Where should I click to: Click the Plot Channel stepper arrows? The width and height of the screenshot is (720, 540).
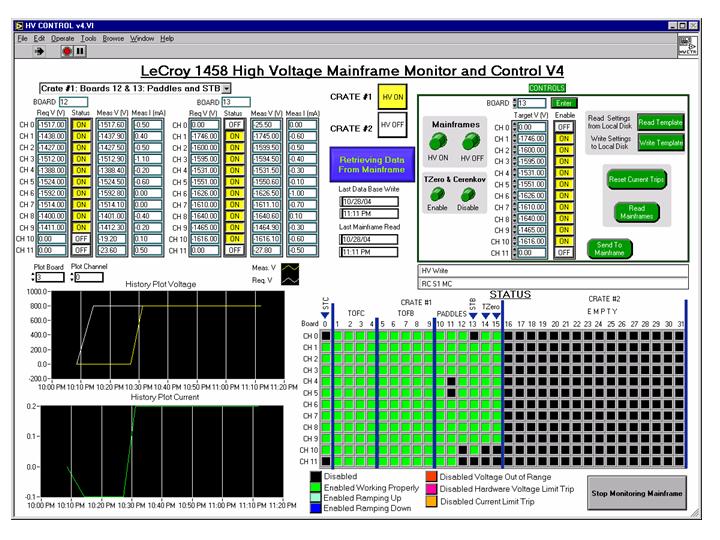pos(72,277)
